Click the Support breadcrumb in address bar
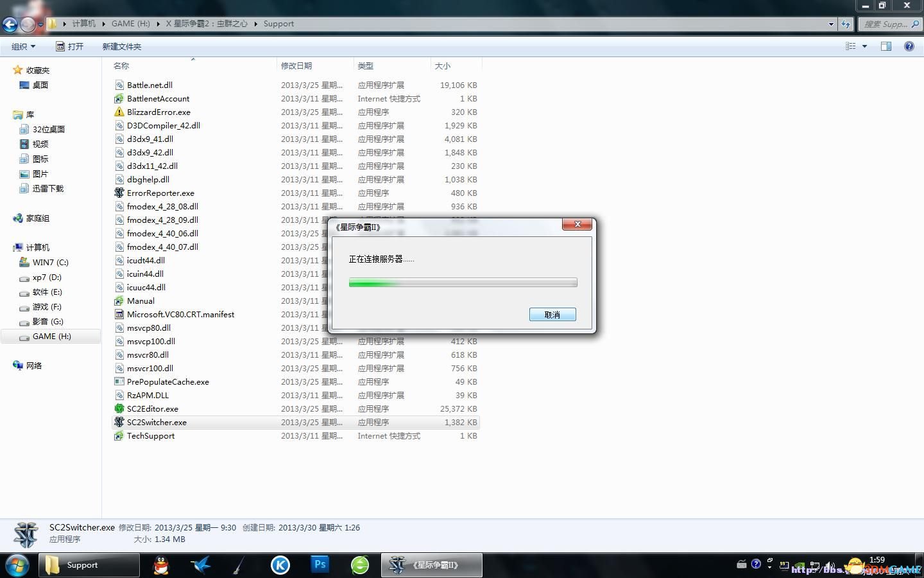Image resolution: width=924 pixels, height=578 pixels. (278, 24)
